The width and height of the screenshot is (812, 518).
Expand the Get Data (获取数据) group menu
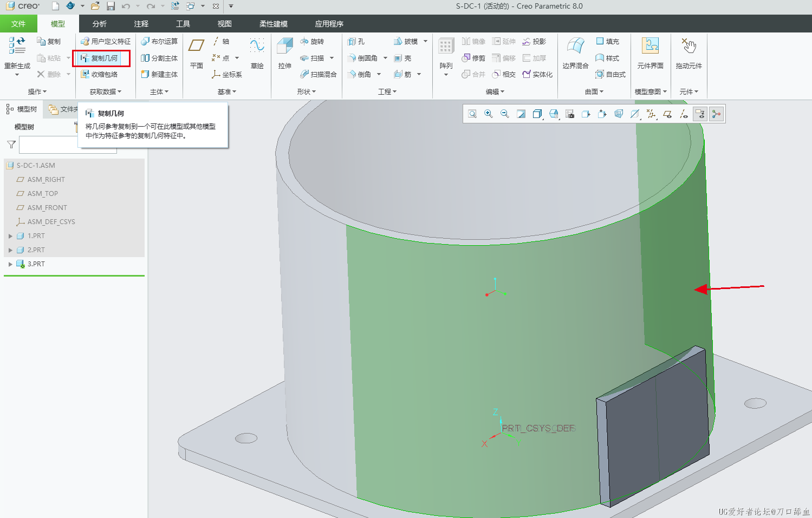tap(106, 91)
